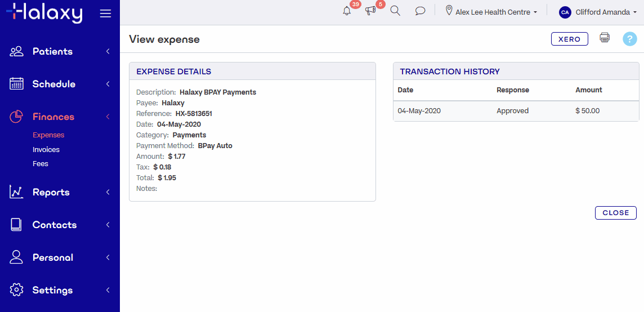The width and height of the screenshot is (644, 312).
Task: Click the 39 notifications badge
Action: [x=356, y=5]
